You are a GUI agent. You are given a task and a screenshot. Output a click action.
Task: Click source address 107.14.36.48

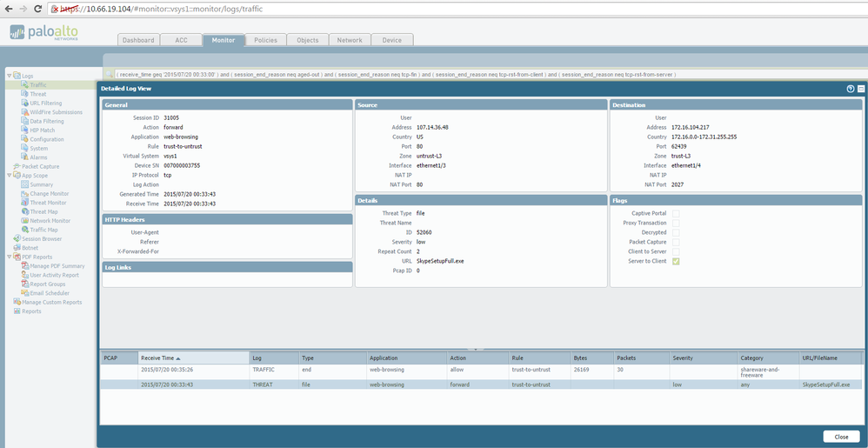click(x=432, y=127)
